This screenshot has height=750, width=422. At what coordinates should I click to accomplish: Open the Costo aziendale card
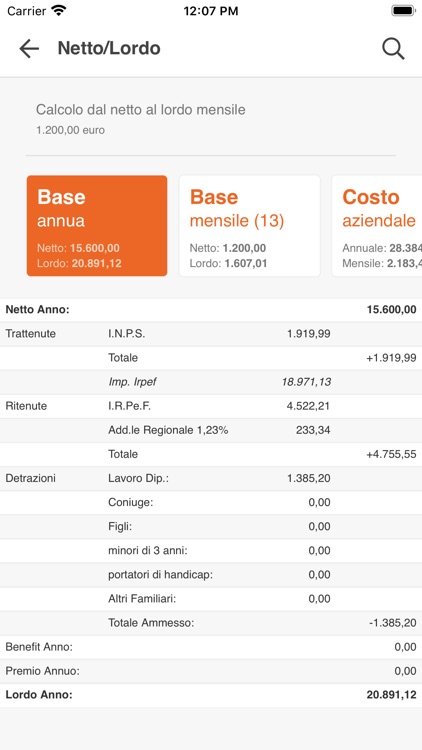click(377, 226)
